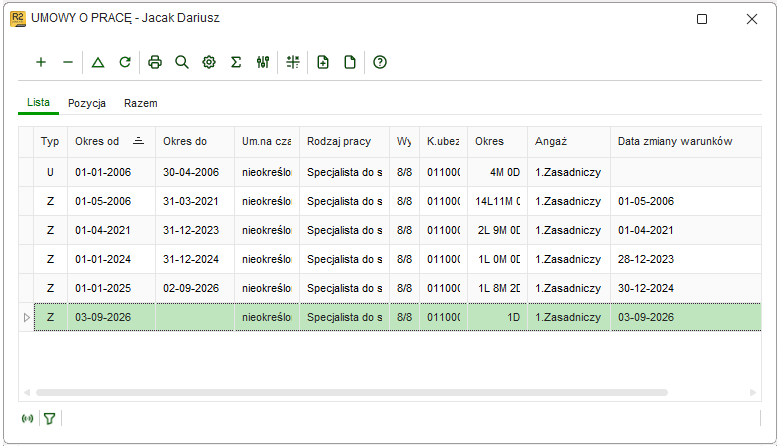Click Data zmiany warunków 30-12-2024 cell
Screen dimensions: 779x446
pyautogui.click(x=686, y=288)
